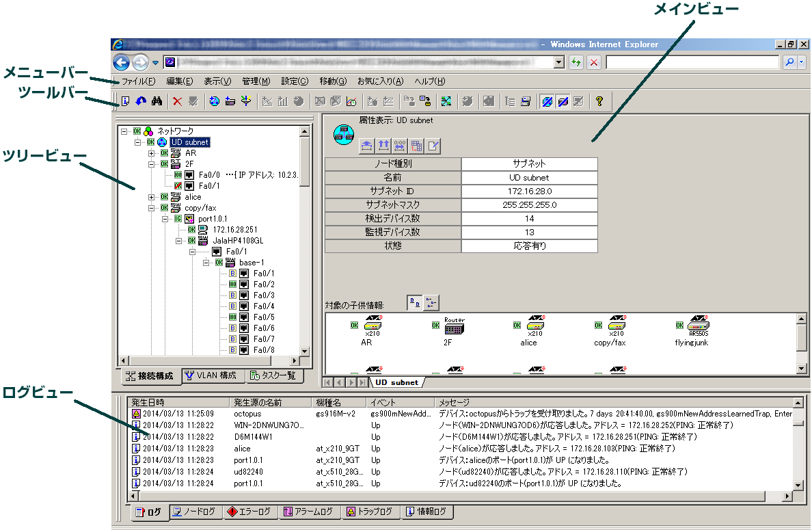Click the device add toolbar icon
Screen dimensions: 812x530
click(230, 101)
